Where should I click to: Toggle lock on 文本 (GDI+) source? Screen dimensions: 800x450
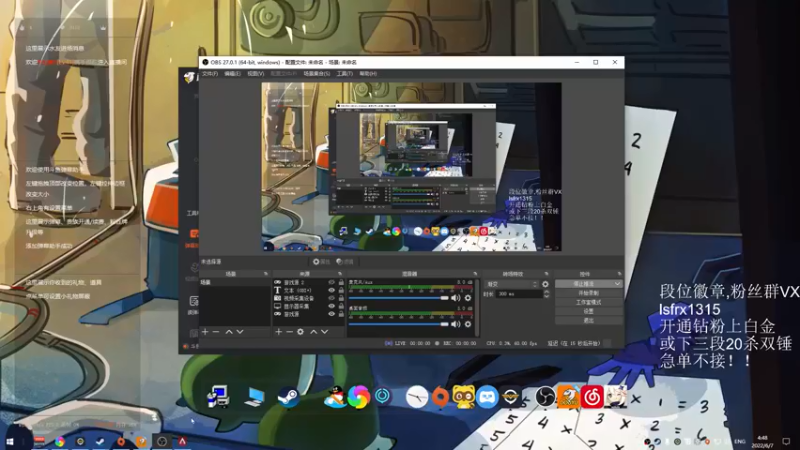tap(341, 290)
